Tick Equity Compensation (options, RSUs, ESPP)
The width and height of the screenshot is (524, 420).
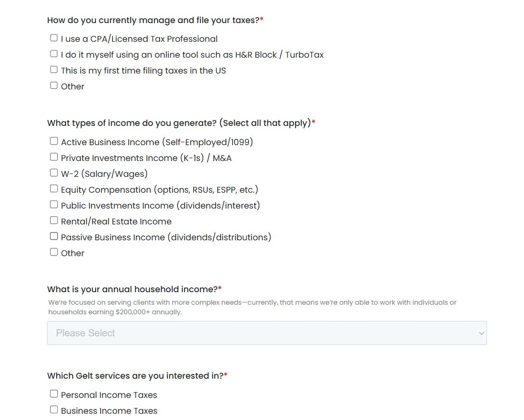point(54,189)
